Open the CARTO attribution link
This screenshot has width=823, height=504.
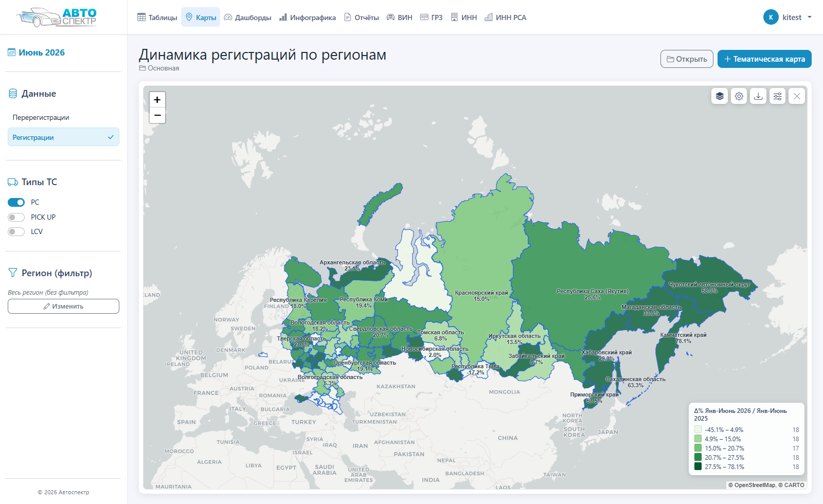794,485
